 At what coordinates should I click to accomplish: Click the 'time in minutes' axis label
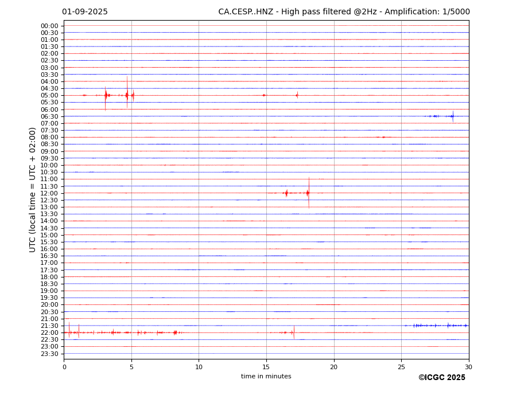[266, 376]
